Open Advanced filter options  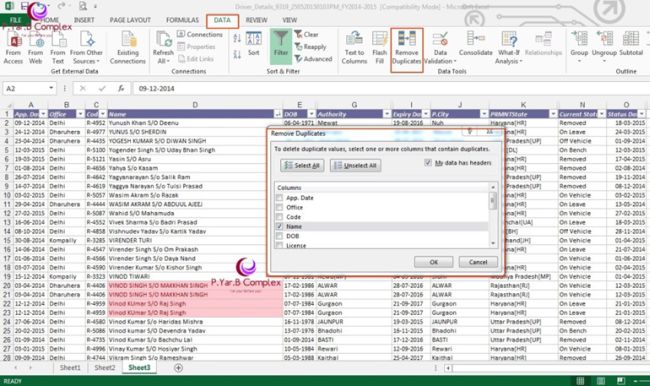[x=313, y=59]
